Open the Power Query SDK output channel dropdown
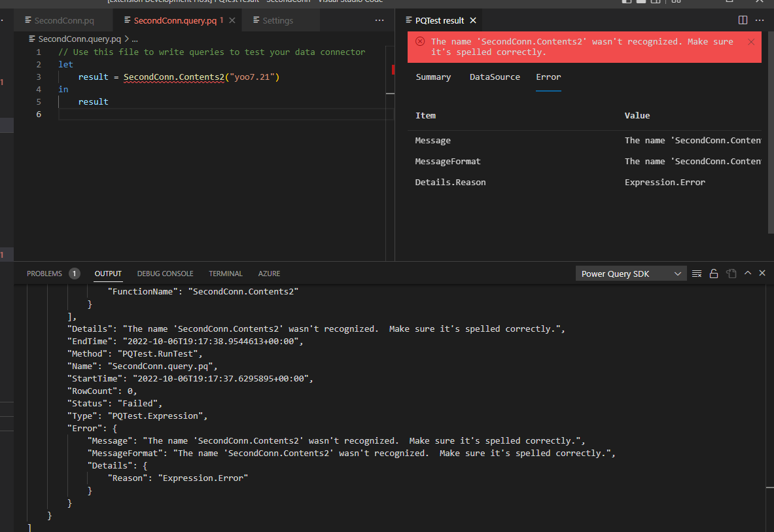Image resolution: width=774 pixels, height=532 pixels. (631, 274)
